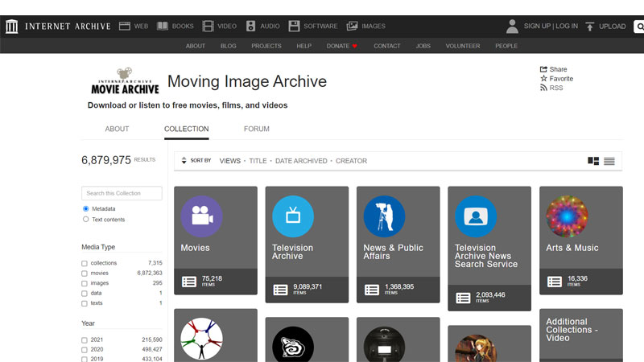Image resolution: width=644 pixels, height=362 pixels.
Task: Switch to tile grid view
Action: (593, 161)
